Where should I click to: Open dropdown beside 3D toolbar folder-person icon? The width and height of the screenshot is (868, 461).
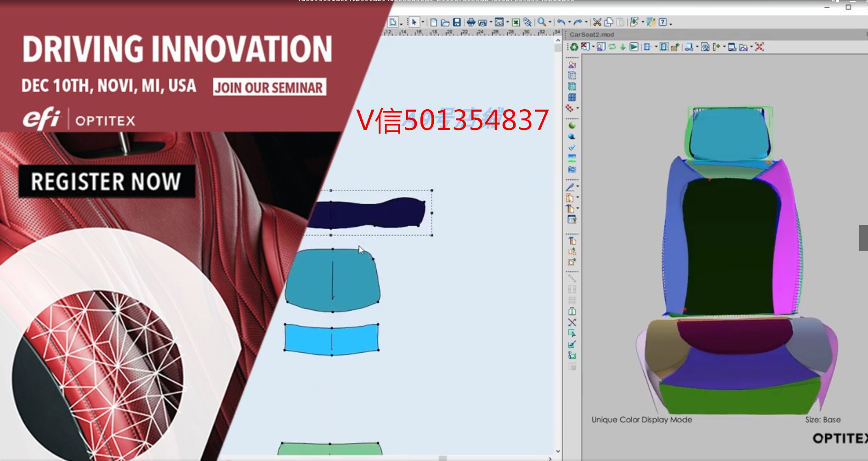(751, 47)
